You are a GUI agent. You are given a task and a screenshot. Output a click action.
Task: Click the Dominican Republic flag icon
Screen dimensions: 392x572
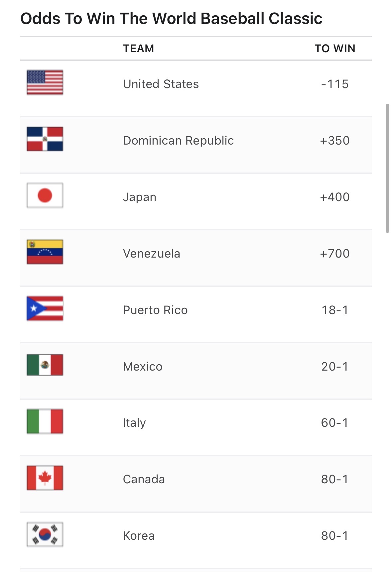(45, 139)
